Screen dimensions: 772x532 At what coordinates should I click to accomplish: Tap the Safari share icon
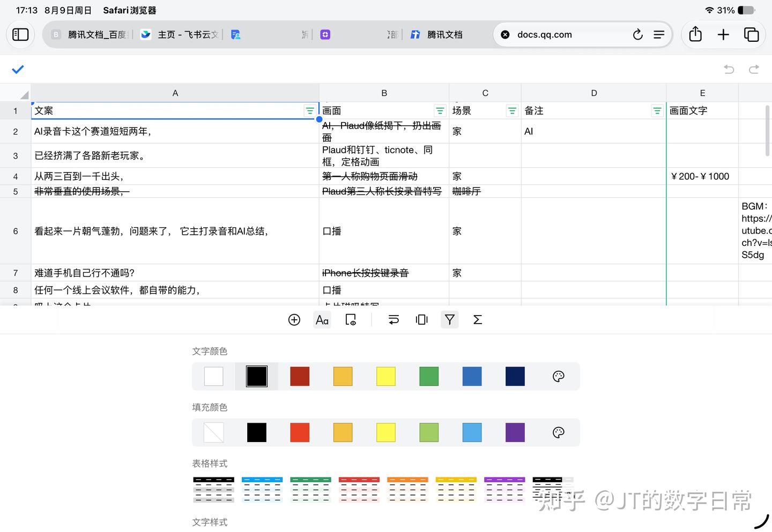click(x=695, y=34)
